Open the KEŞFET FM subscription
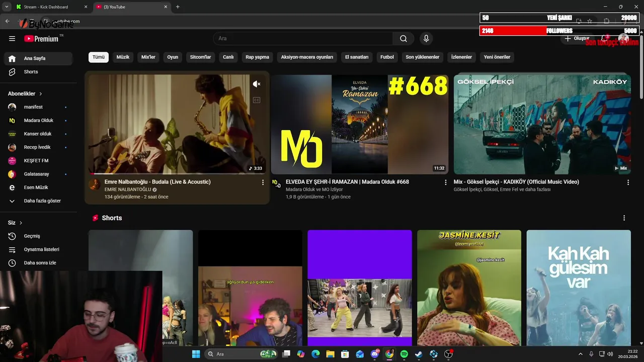This screenshot has height=362, width=644. (38, 161)
